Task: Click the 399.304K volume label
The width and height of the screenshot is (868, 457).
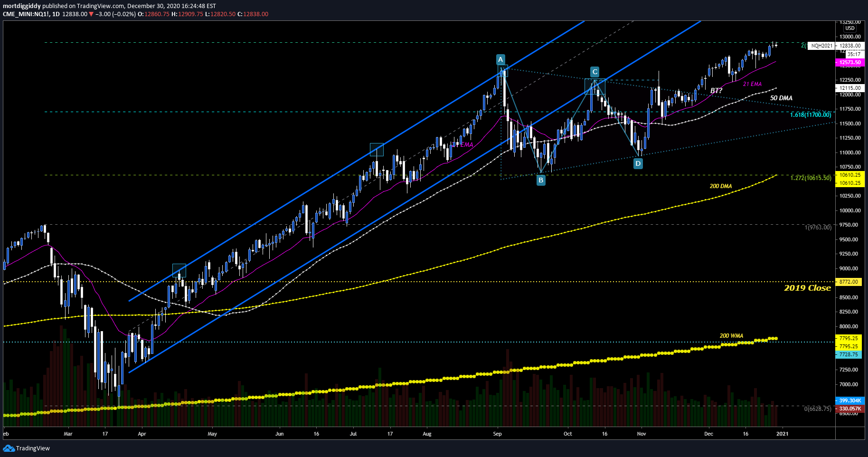Action: pos(850,400)
